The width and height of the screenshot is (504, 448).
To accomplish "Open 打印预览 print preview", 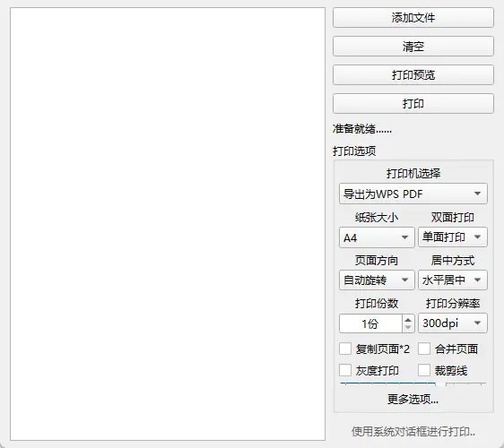I will 413,75.
